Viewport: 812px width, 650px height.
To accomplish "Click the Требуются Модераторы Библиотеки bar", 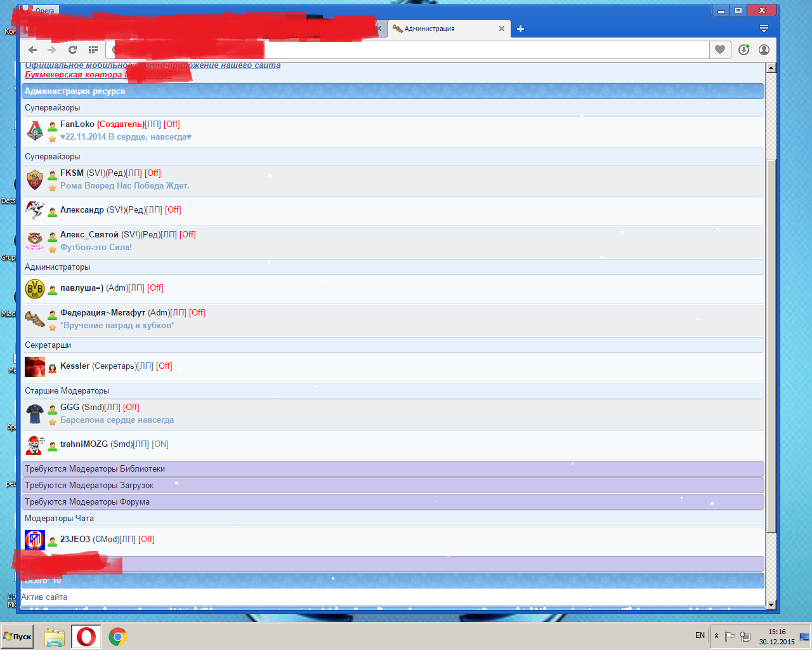I will [393, 469].
